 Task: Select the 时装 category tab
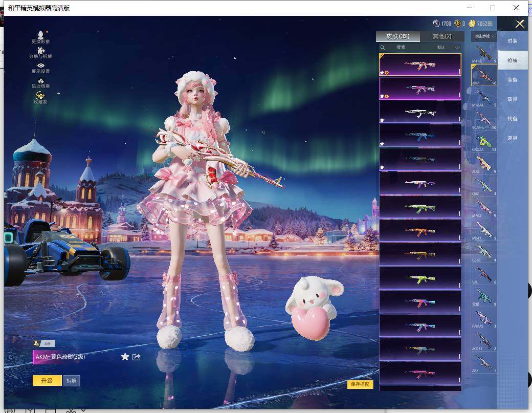click(513, 41)
